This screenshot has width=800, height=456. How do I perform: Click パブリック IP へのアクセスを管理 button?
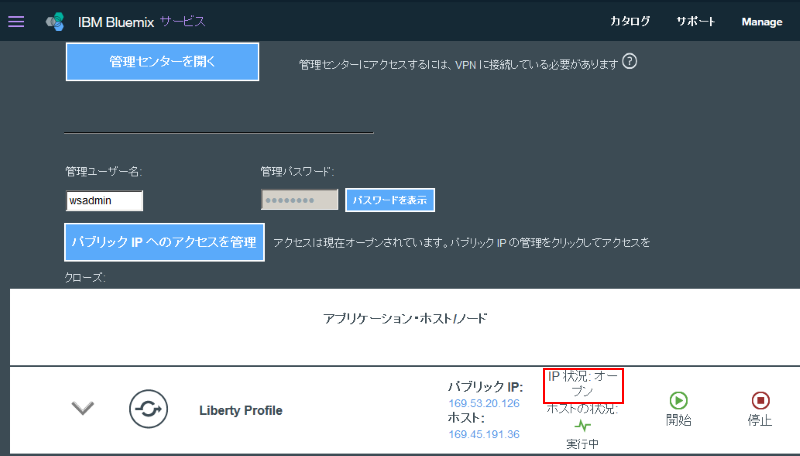pyautogui.click(x=164, y=242)
